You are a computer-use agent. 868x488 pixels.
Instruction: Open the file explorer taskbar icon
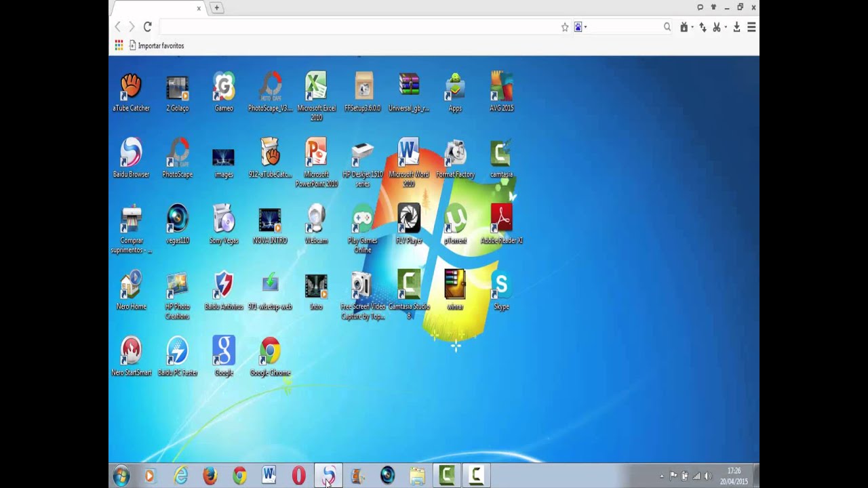click(x=417, y=476)
